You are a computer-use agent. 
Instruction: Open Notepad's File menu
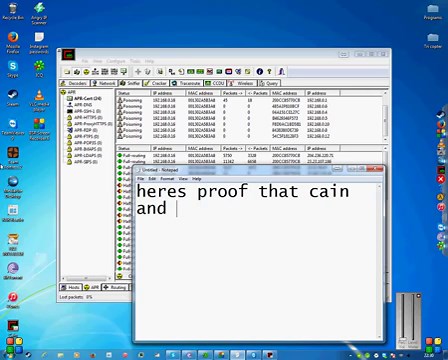tap(141, 179)
